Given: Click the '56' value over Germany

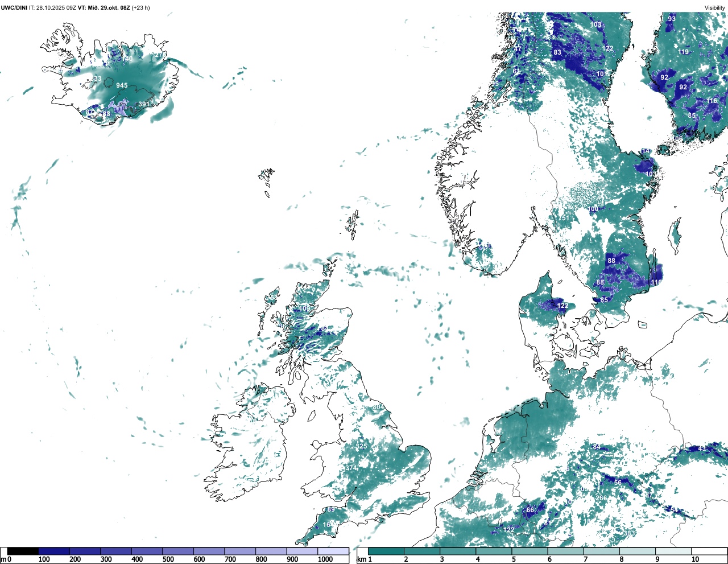Looking at the screenshot, I should (x=618, y=483).
